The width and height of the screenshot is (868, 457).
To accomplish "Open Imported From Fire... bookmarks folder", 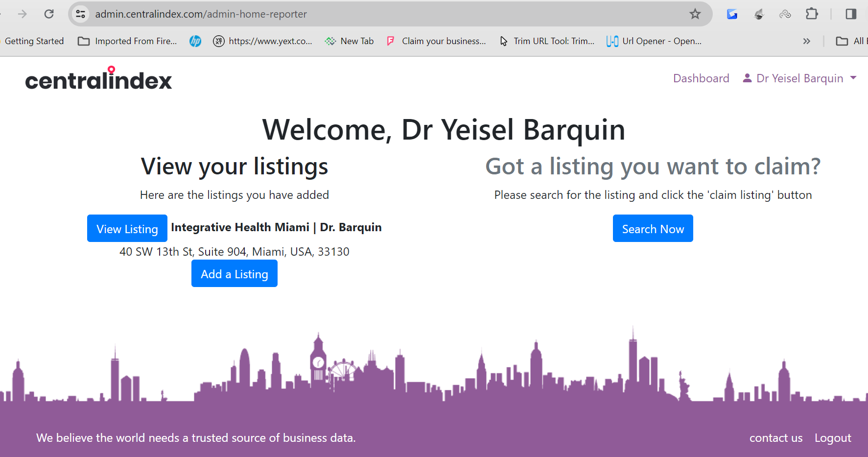I will pos(128,41).
